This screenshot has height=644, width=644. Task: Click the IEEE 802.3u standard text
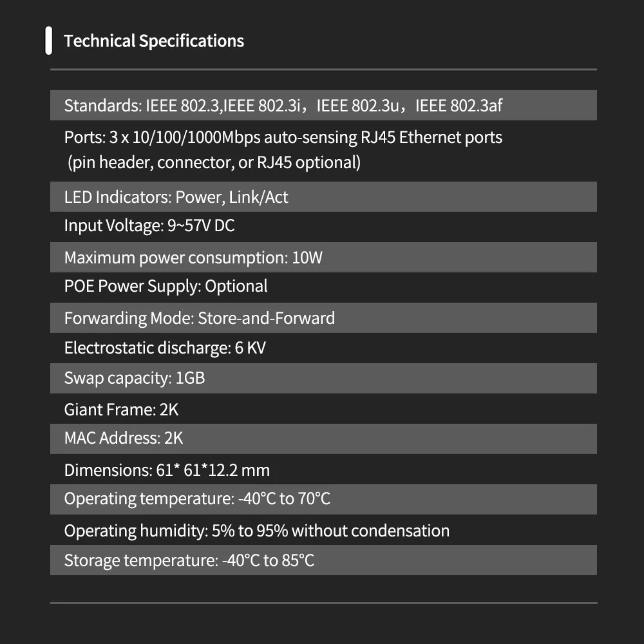pos(357,106)
